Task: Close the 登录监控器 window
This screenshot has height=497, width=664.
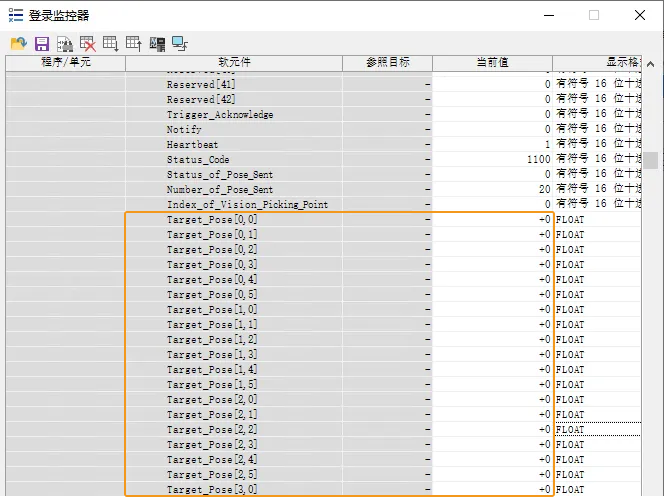Action: click(640, 15)
